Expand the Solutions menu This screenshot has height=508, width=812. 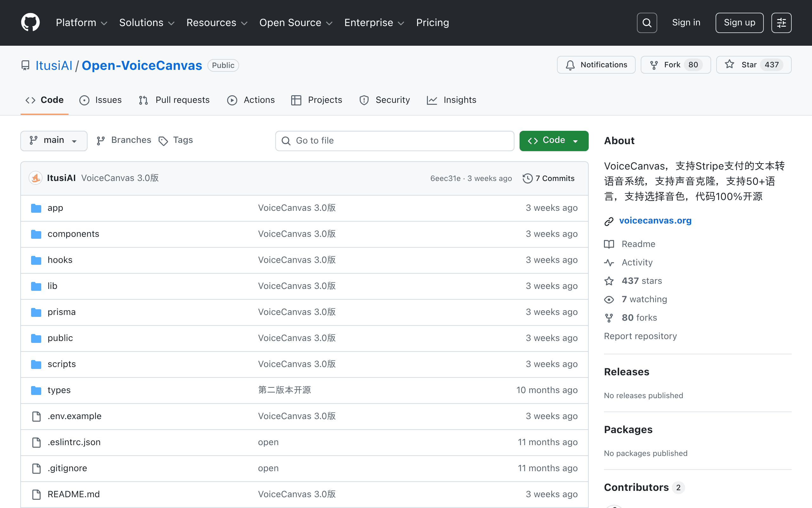pyautogui.click(x=147, y=23)
